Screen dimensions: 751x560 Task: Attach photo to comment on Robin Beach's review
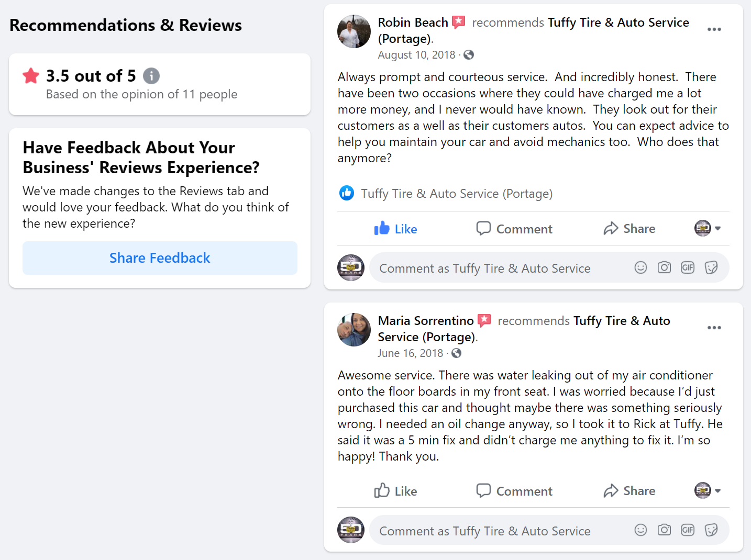point(664,268)
